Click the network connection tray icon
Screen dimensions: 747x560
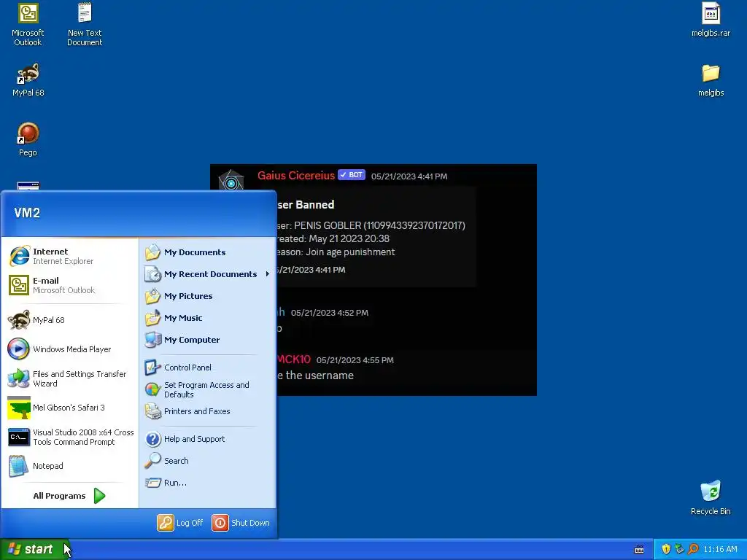pyautogui.click(x=679, y=549)
